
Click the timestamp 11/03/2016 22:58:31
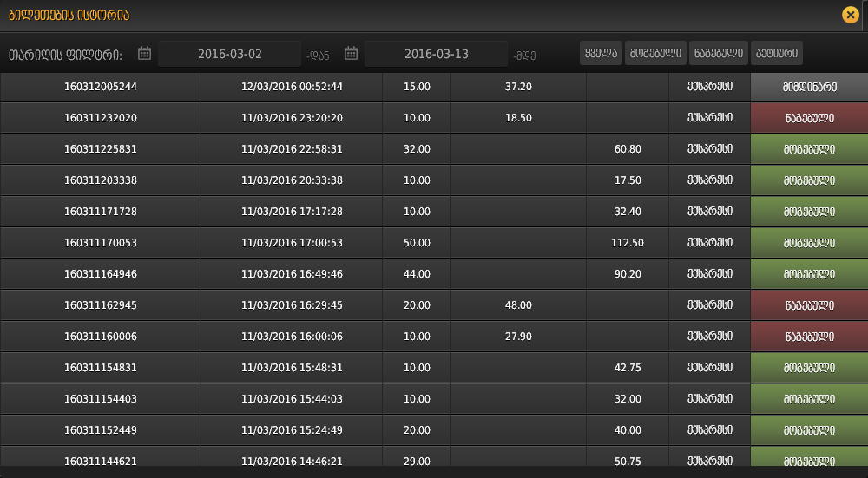[292, 149]
